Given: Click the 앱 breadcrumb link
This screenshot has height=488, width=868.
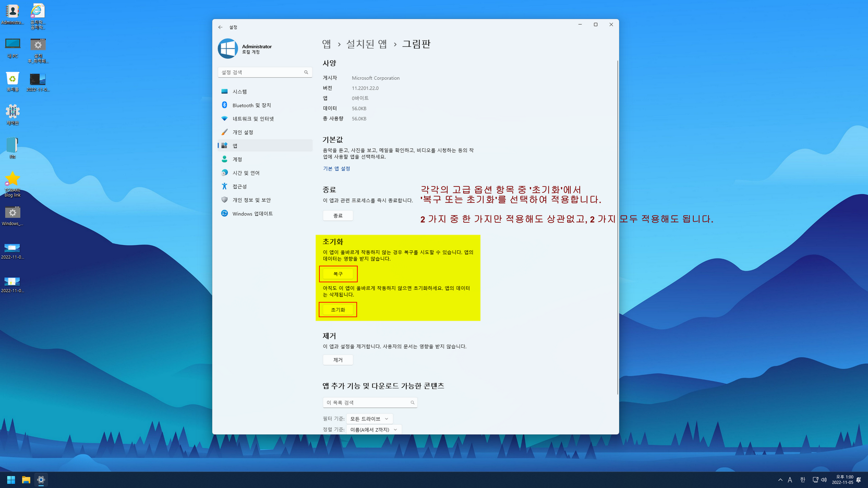Looking at the screenshot, I should [x=327, y=44].
